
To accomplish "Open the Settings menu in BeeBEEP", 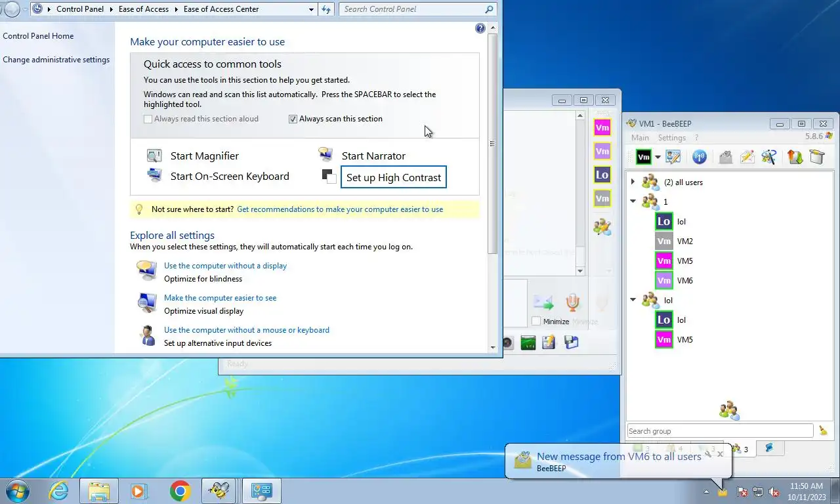I will point(672,138).
